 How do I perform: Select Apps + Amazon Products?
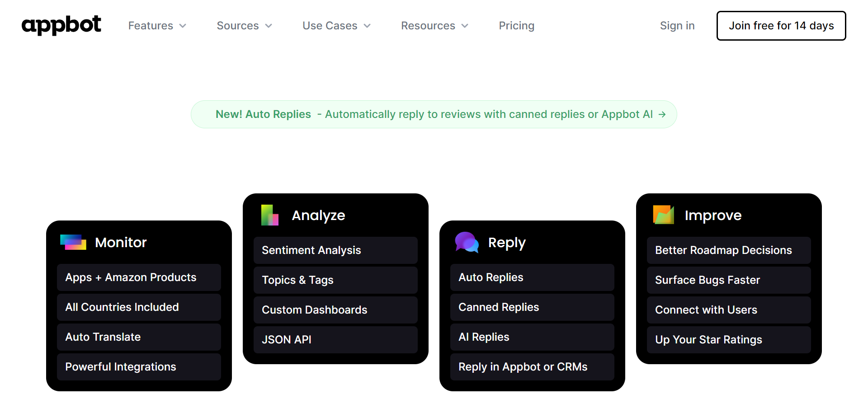click(139, 277)
